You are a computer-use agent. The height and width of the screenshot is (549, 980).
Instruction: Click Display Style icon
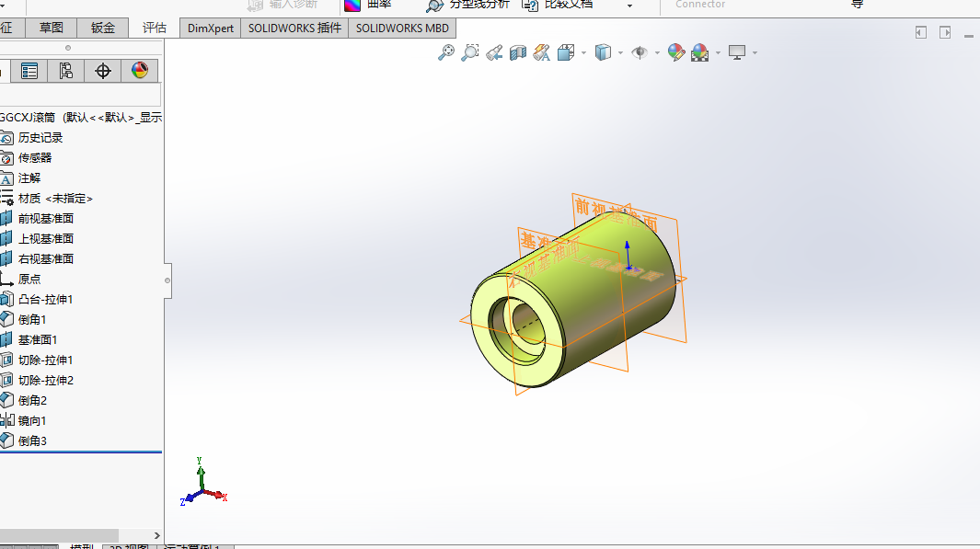(x=603, y=52)
